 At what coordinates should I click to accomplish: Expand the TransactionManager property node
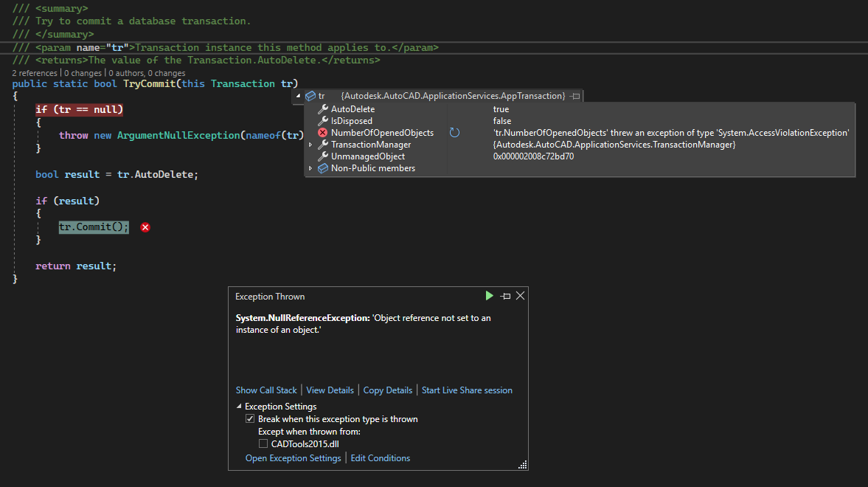(x=310, y=144)
